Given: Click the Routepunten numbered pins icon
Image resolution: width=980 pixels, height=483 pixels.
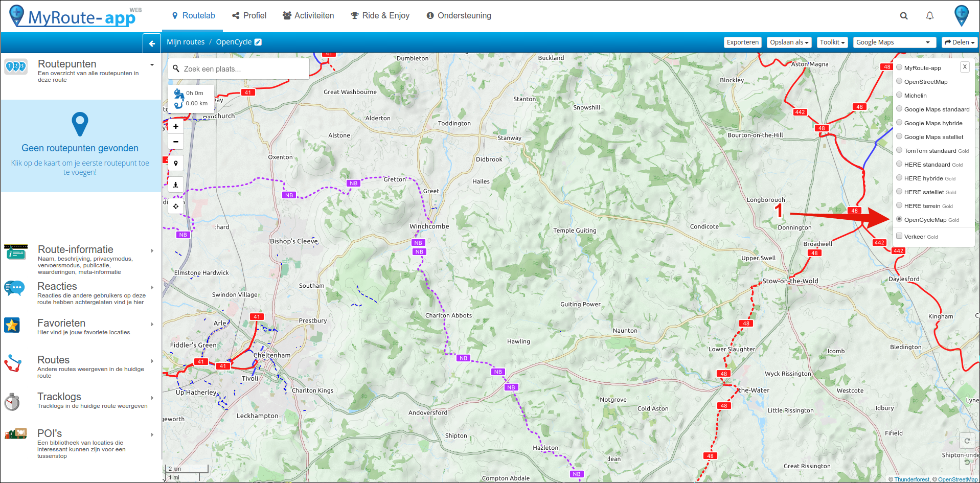Looking at the screenshot, I should tap(16, 67).
